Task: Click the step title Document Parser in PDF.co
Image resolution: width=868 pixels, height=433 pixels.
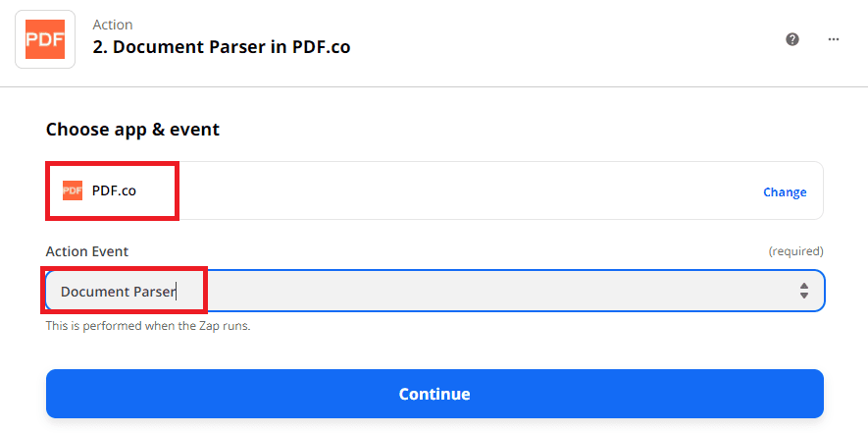Action: click(x=222, y=47)
